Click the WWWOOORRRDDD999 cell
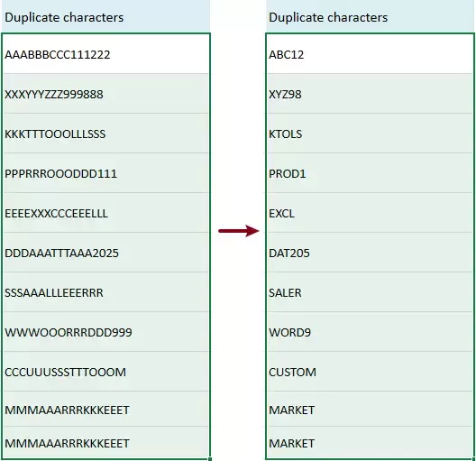This screenshot has width=476, height=461. pyautogui.click(x=105, y=332)
